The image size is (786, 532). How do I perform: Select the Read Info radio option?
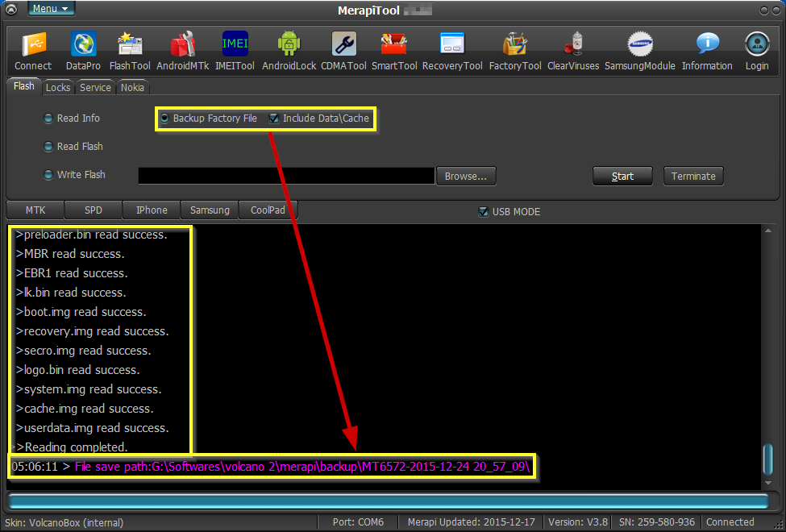[72, 118]
